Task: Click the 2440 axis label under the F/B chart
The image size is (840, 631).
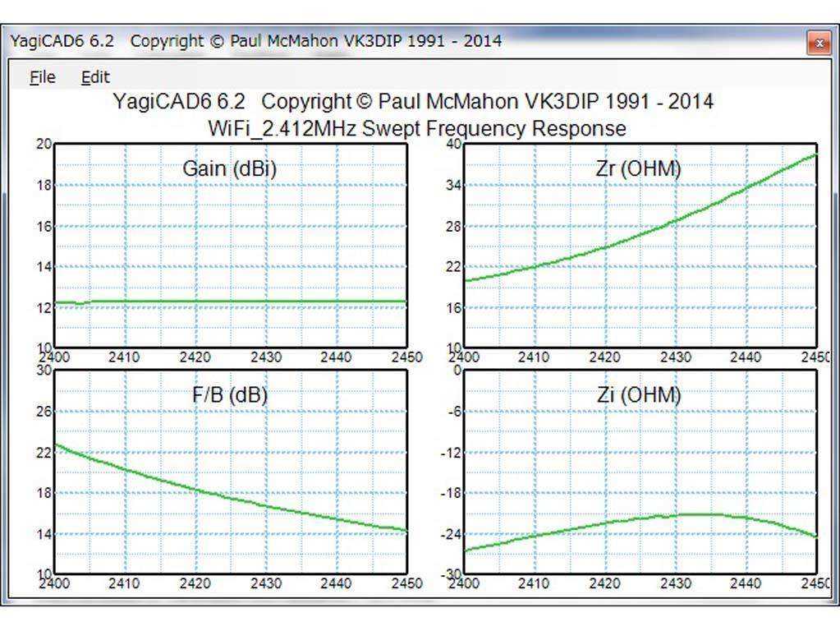Action: [x=336, y=584]
